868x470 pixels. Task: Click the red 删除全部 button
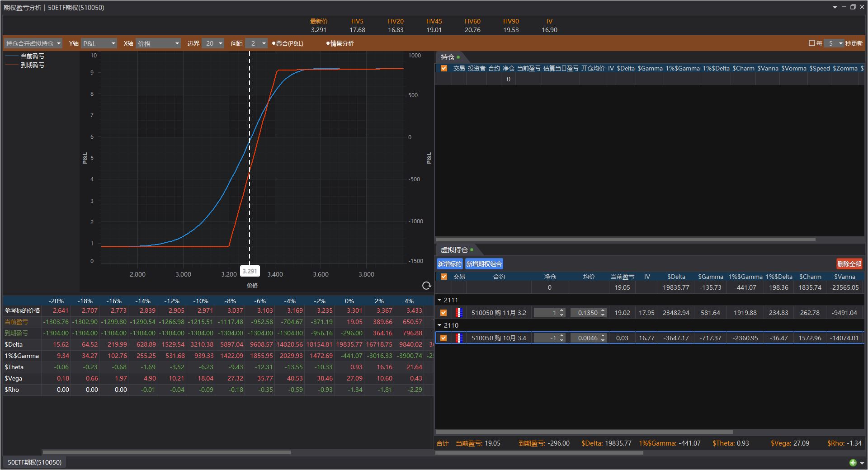849,264
